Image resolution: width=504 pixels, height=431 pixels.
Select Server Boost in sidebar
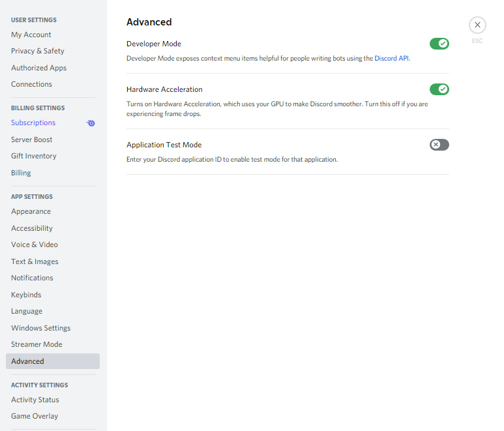[32, 140]
